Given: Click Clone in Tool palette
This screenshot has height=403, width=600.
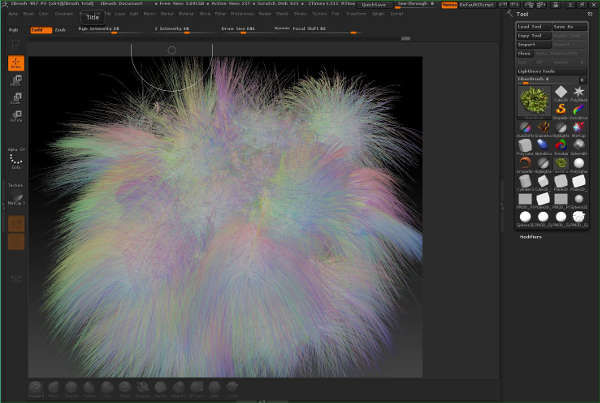Looking at the screenshot, I should 525,54.
